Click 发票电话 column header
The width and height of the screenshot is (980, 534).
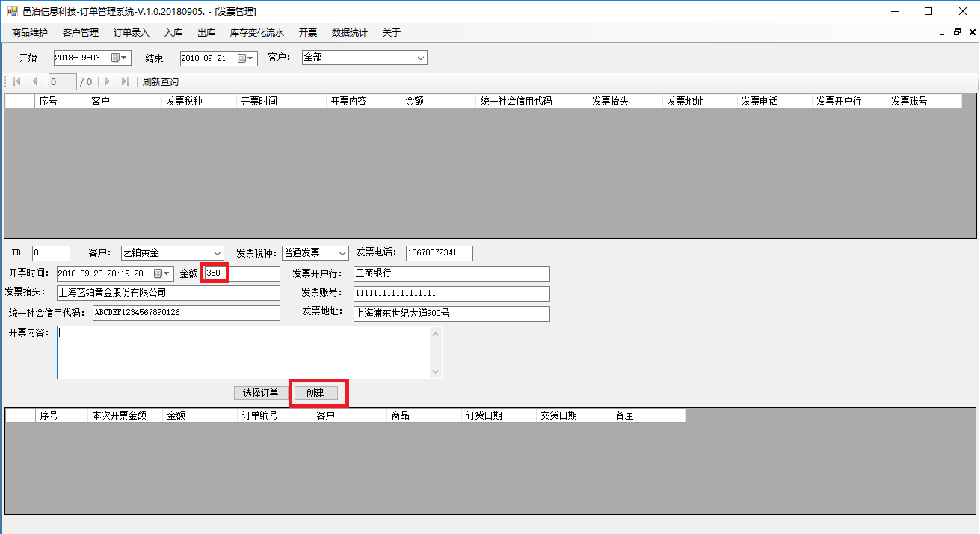coord(775,101)
